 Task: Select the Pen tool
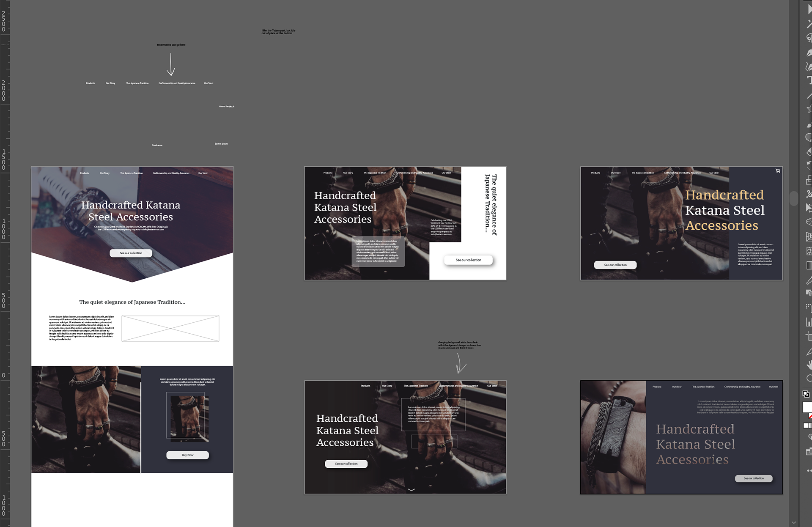(x=809, y=52)
